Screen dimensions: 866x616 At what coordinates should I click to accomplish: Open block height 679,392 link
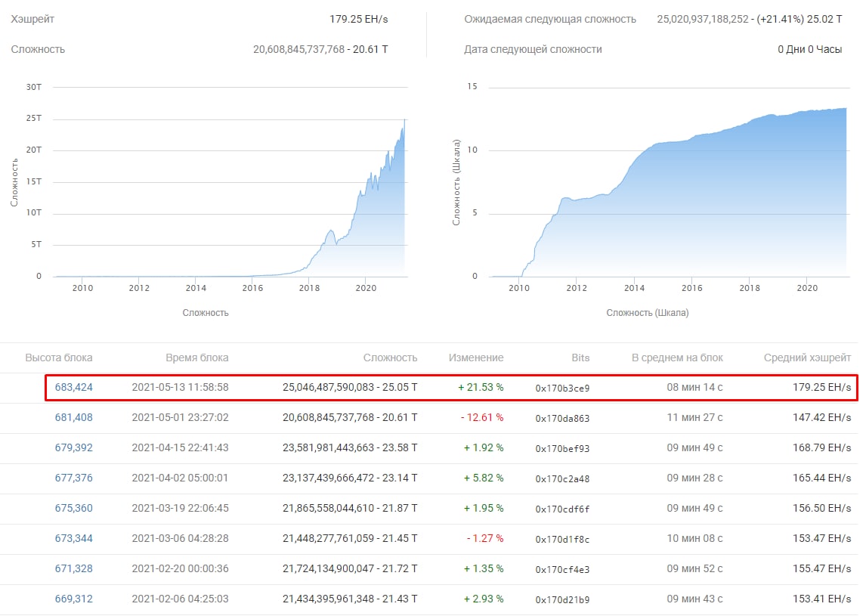tap(73, 448)
